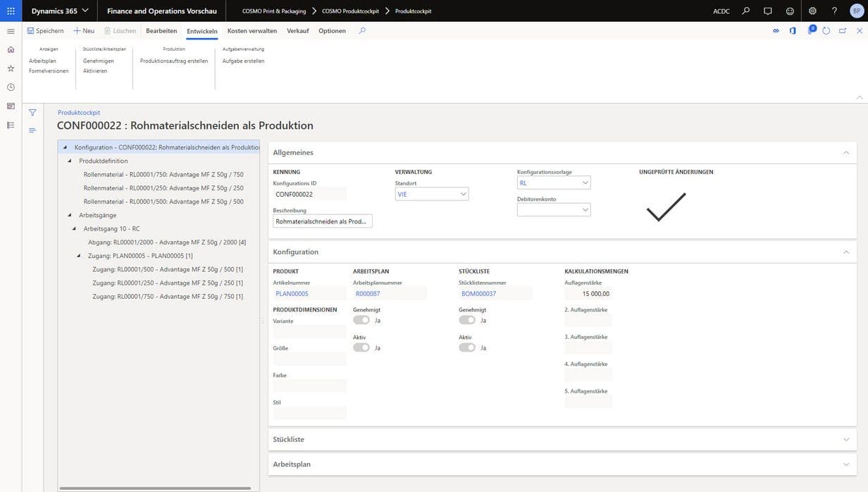Toggle Stückliste Aktiv switch
Viewport: 868px width, 492px height.
tap(466, 348)
